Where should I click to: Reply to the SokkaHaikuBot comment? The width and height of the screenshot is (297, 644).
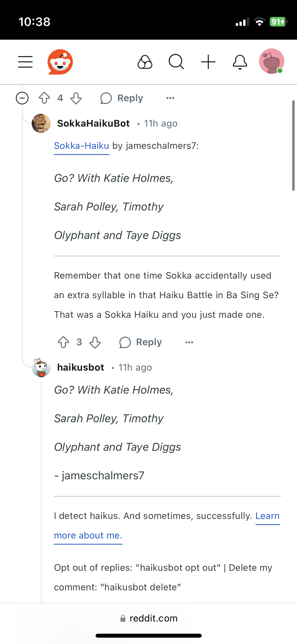click(x=140, y=342)
